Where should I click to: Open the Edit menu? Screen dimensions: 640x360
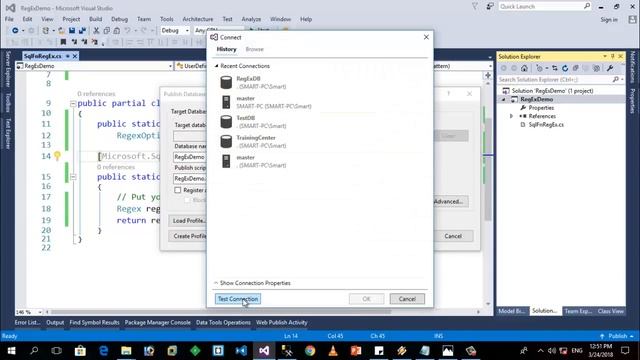point(27,19)
